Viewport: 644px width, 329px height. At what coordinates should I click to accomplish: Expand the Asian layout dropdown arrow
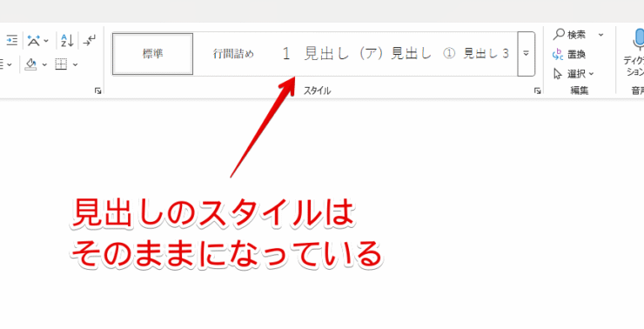[45, 41]
